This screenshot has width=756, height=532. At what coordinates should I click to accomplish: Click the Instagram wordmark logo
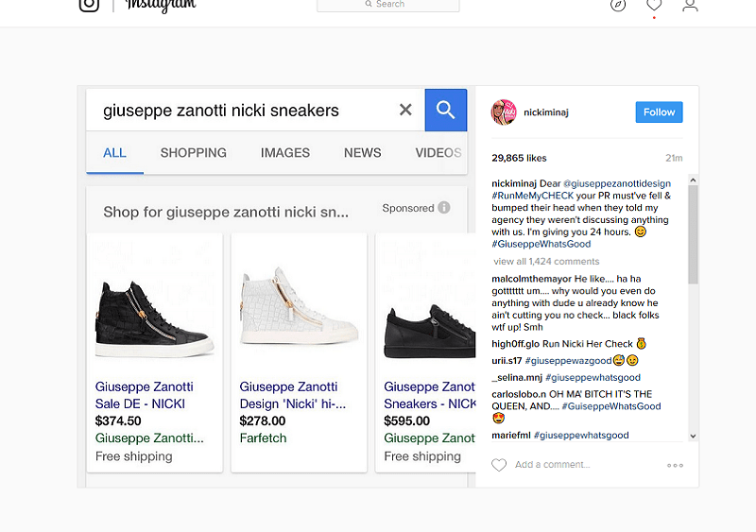161,6
